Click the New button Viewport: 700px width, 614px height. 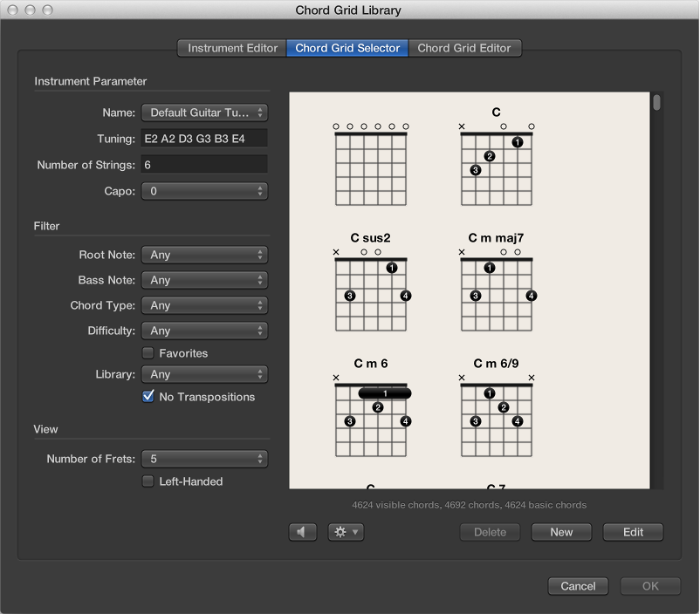(x=561, y=532)
